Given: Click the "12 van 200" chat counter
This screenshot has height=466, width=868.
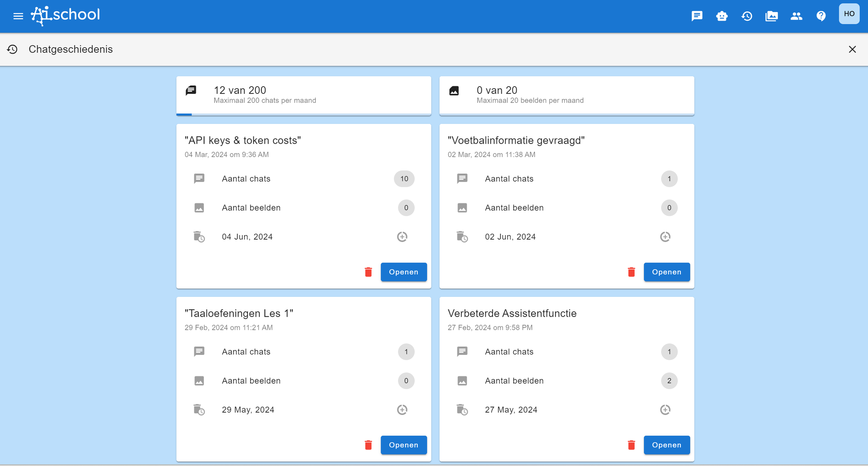Looking at the screenshot, I should [x=240, y=90].
